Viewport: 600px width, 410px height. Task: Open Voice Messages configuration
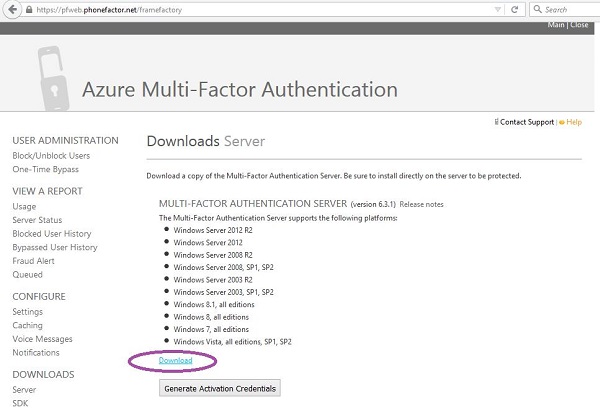[x=42, y=339]
